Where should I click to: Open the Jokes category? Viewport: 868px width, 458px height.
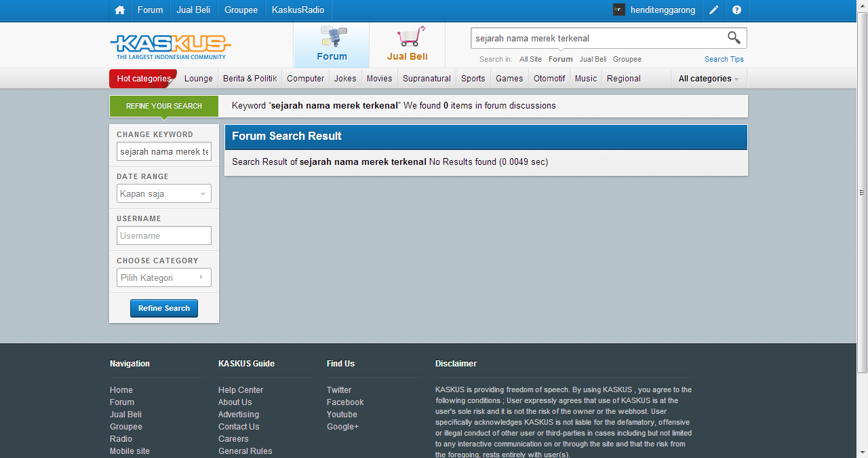345,79
